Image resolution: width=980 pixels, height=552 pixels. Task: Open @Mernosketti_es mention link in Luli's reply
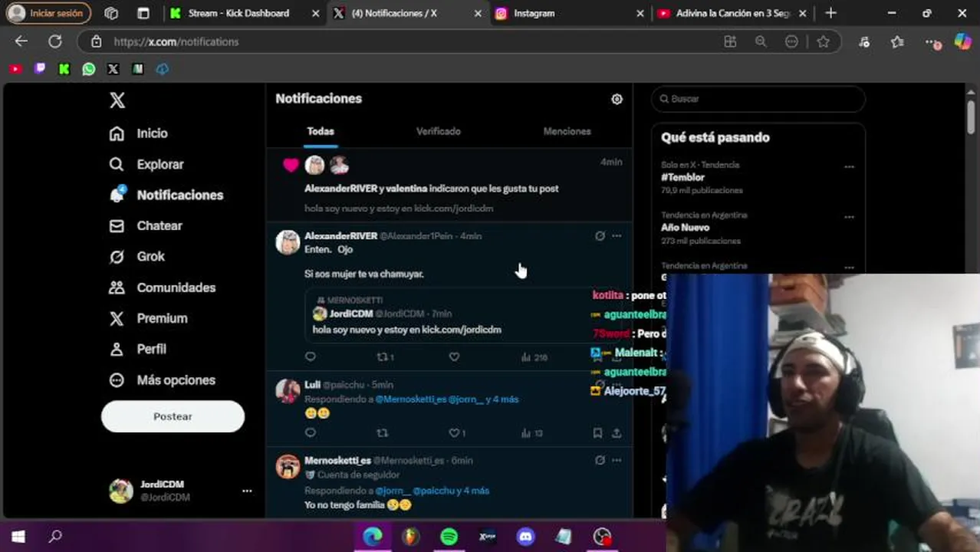click(x=410, y=399)
